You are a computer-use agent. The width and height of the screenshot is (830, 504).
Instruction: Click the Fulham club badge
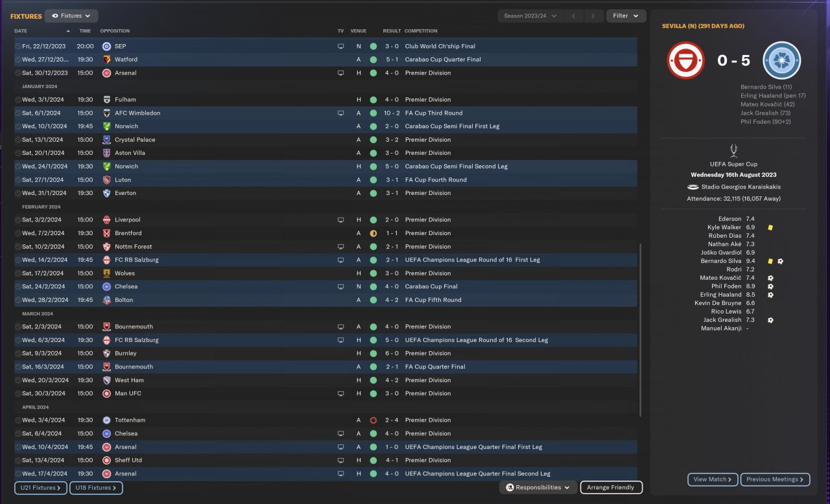click(x=107, y=100)
